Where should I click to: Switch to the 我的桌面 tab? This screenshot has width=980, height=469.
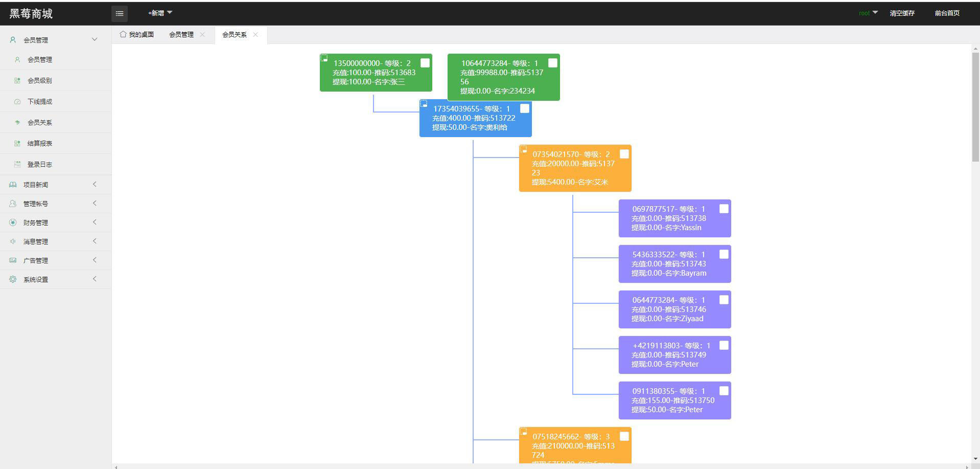point(137,35)
